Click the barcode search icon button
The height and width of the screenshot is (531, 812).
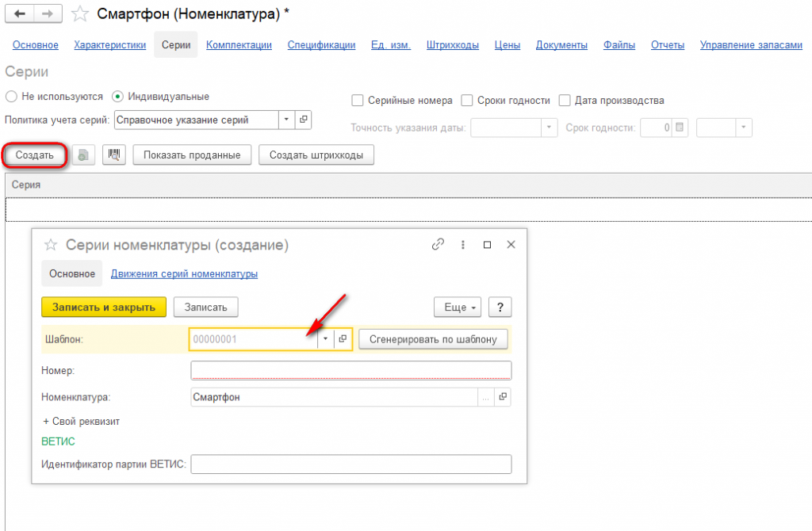[114, 155]
